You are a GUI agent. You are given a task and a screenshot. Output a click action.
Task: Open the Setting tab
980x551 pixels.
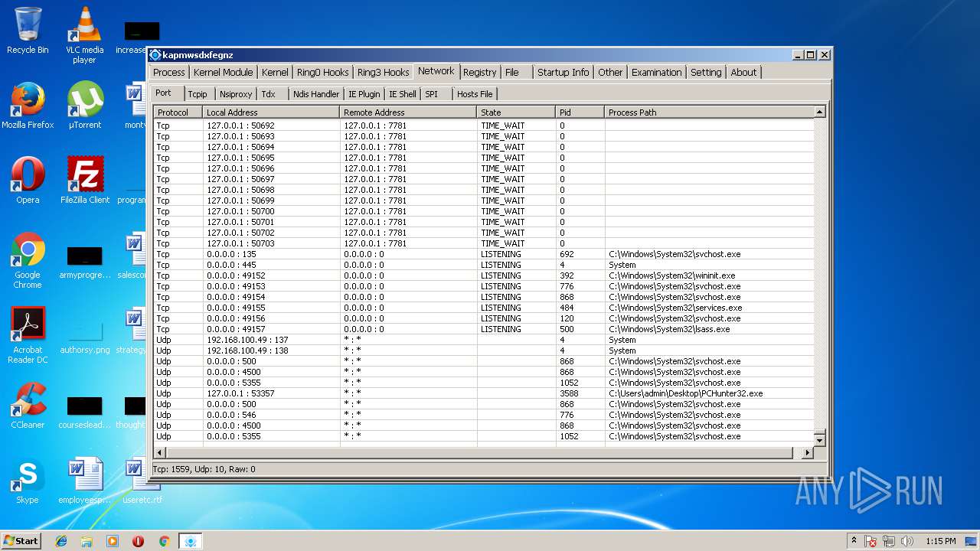[706, 72]
